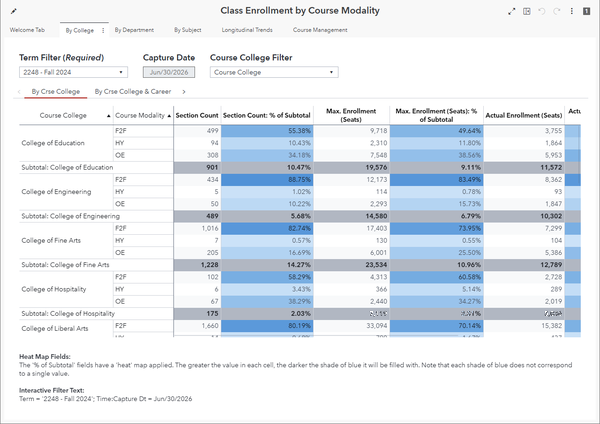This screenshot has width=600, height=424.
Task: Click the 14.27% subtotal cell
Action: tap(267, 265)
